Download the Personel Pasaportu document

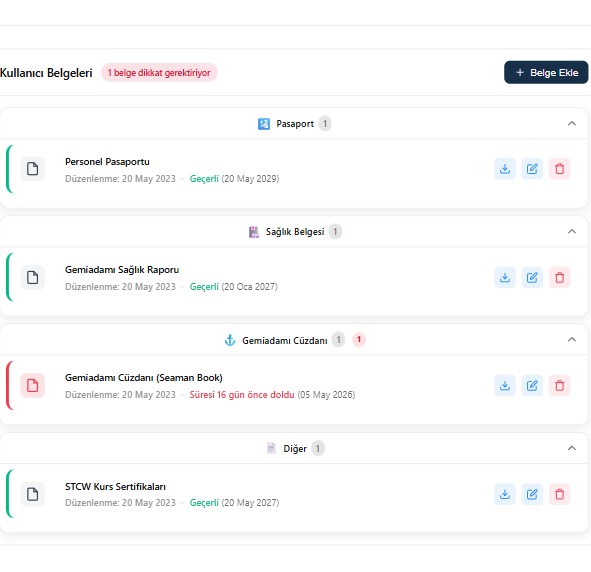(x=505, y=169)
